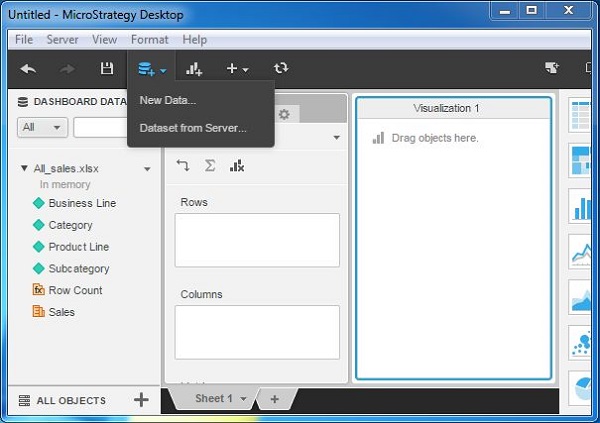Select the Bar Chart visualization icon
This screenshot has width=600, height=423.
(582, 207)
